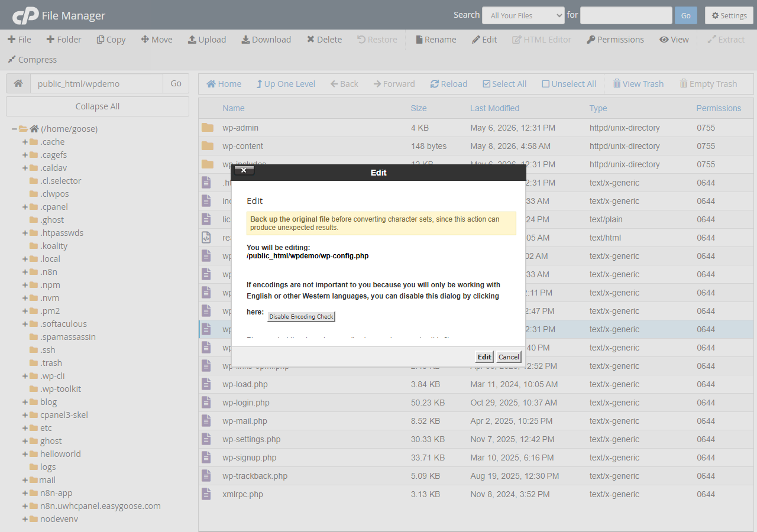Screen dimensions: 757x532
Task: Click the Rename toolbar button
Action: pyautogui.click(x=436, y=40)
